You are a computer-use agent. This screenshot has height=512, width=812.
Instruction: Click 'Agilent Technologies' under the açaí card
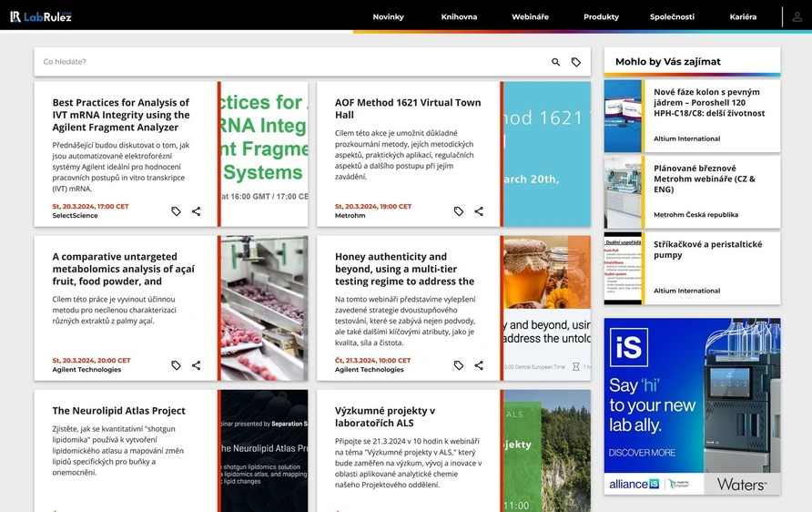pyautogui.click(x=86, y=370)
